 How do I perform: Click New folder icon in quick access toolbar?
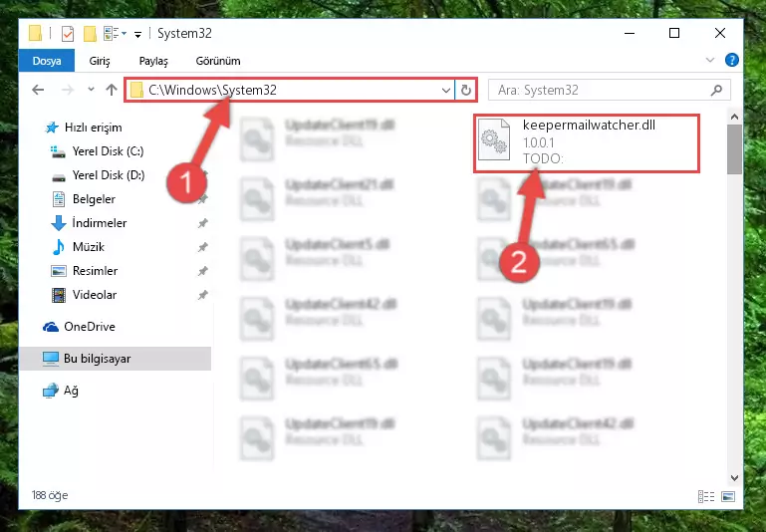coord(90,34)
